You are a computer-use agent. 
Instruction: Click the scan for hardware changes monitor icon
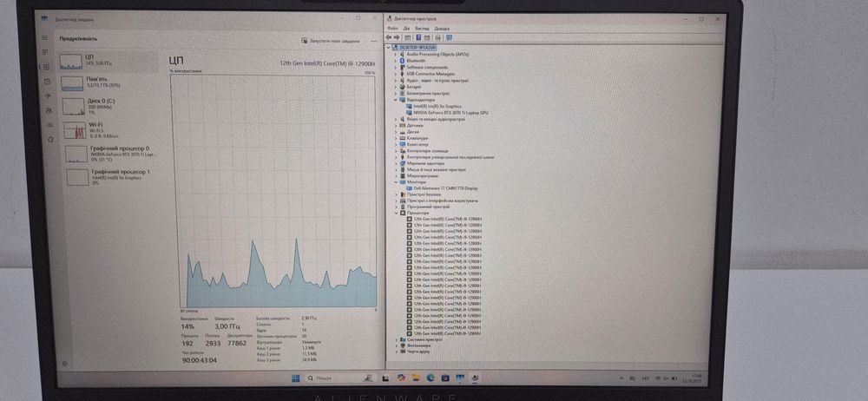tap(449, 37)
